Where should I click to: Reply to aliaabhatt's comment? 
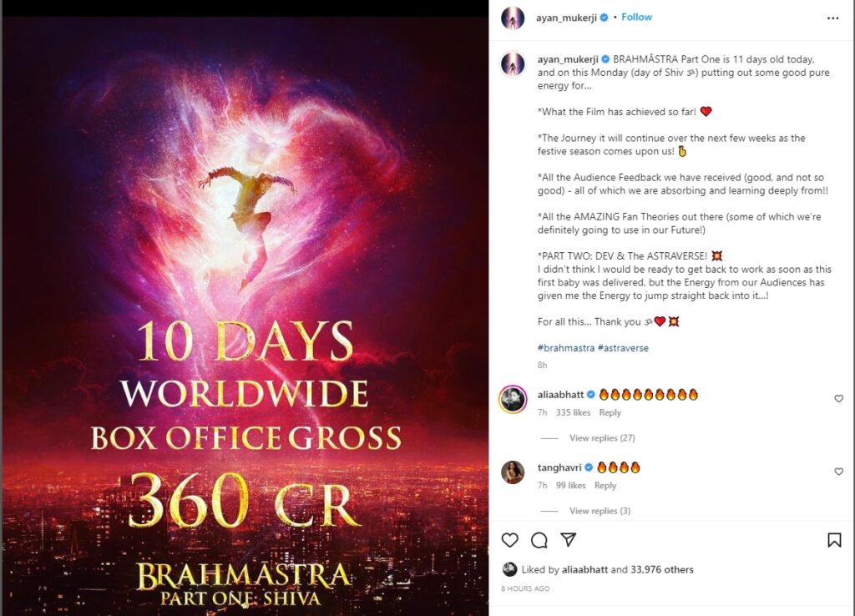[610, 412]
